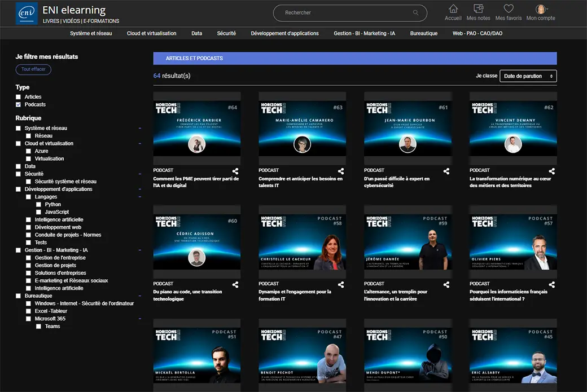Click the Tout effacer button
This screenshot has width=587, height=392.
click(x=33, y=69)
